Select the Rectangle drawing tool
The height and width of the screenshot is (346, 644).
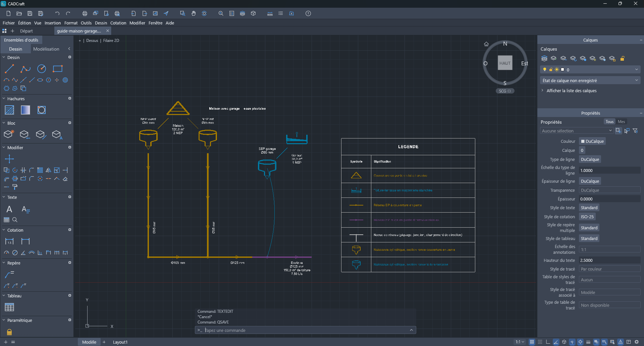click(x=58, y=69)
